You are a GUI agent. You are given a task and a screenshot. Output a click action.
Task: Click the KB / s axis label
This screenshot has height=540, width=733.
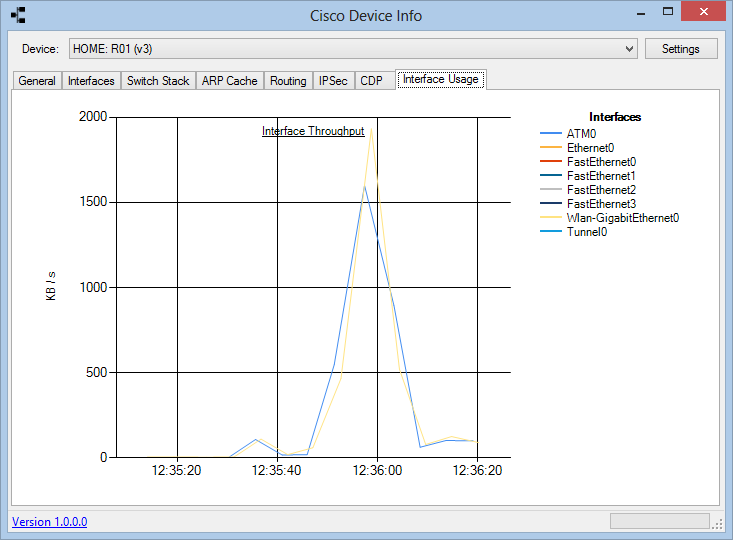(x=50, y=286)
